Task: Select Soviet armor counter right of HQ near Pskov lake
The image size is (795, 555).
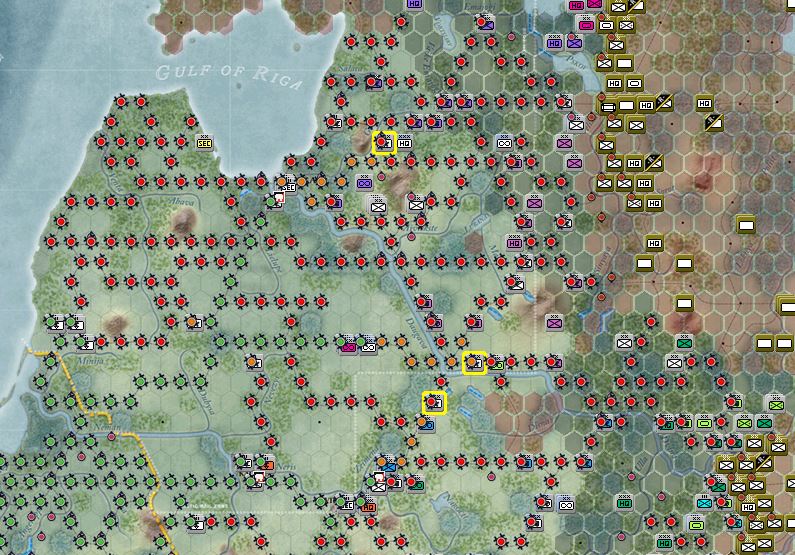Action: pos(634,83)
